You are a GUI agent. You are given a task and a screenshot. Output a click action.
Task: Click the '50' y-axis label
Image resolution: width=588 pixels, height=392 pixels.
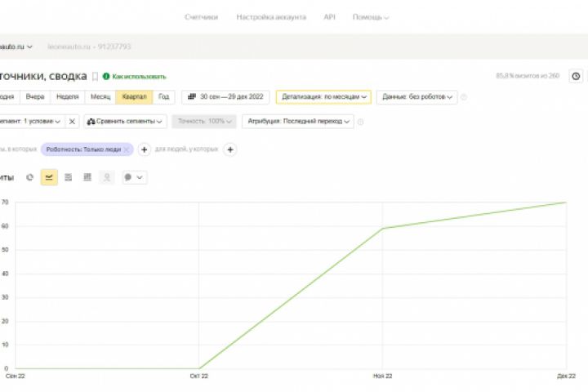point(5,250)
